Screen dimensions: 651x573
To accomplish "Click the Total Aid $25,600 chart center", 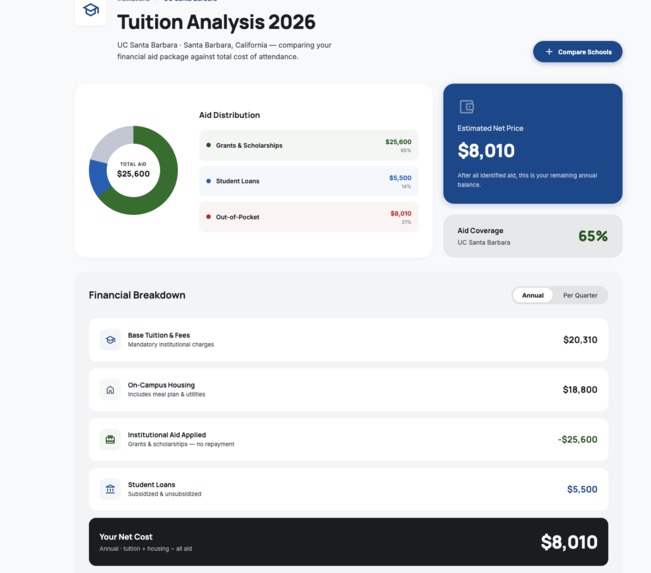I will click(133, 170).
